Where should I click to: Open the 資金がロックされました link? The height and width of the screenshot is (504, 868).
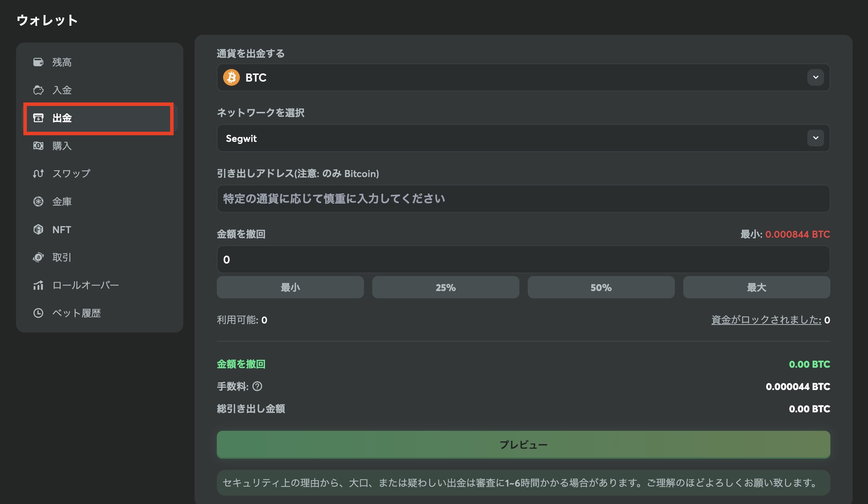tap(766, 320)
